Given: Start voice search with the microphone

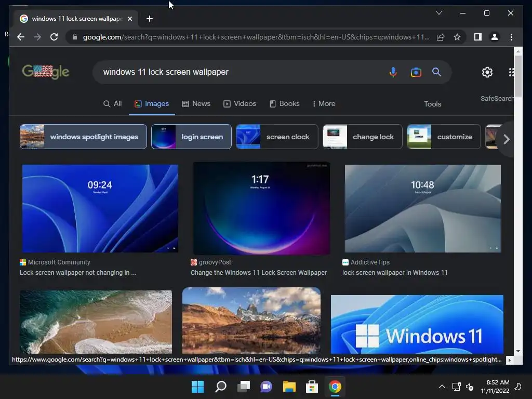Looking at the screenshot, I should pos(393,72).
